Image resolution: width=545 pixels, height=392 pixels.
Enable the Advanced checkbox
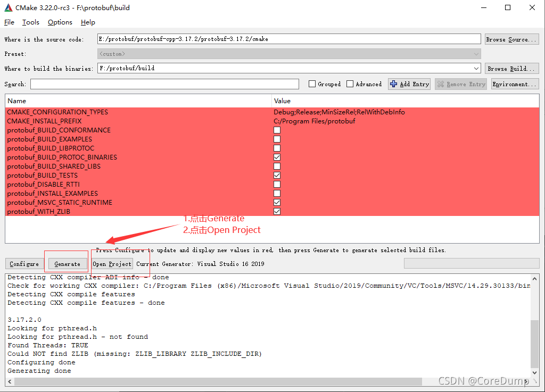pos(350,84)
